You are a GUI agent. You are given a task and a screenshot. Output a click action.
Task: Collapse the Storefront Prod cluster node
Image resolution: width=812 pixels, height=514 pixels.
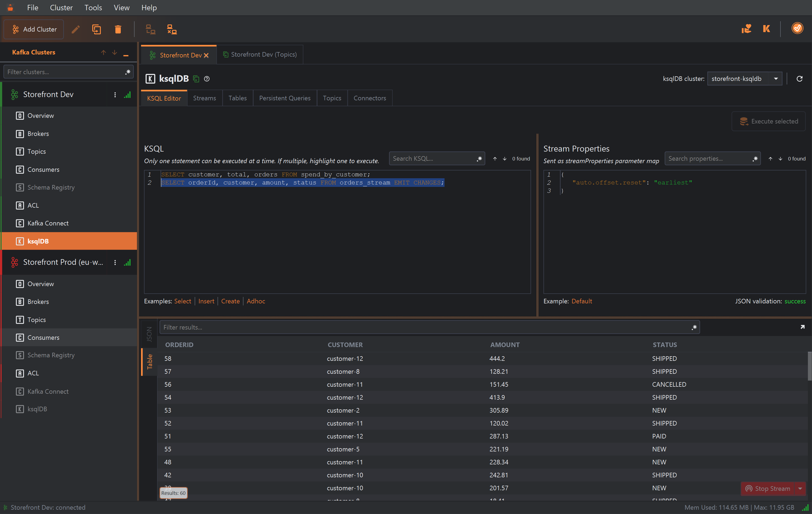pyautogui.click(x=14, y=262)
